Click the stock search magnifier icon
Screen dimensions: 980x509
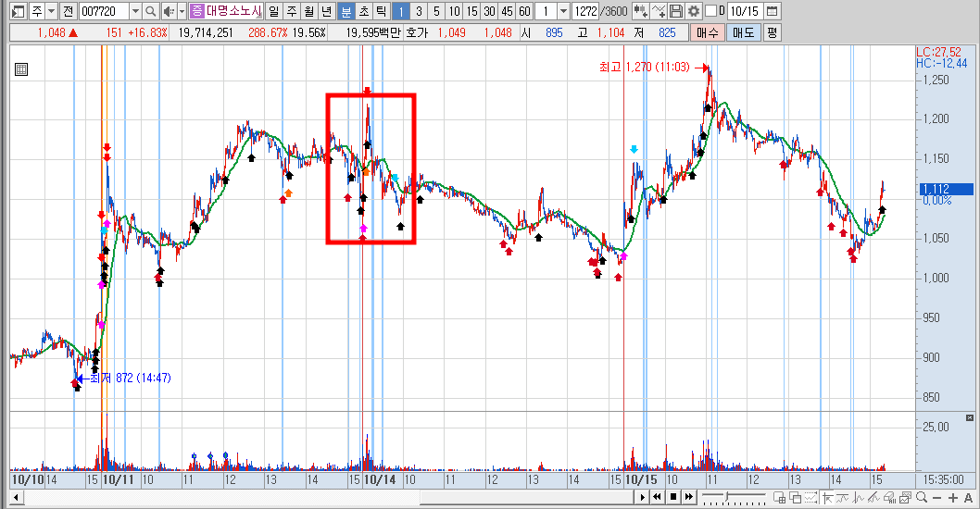[151, 11]
